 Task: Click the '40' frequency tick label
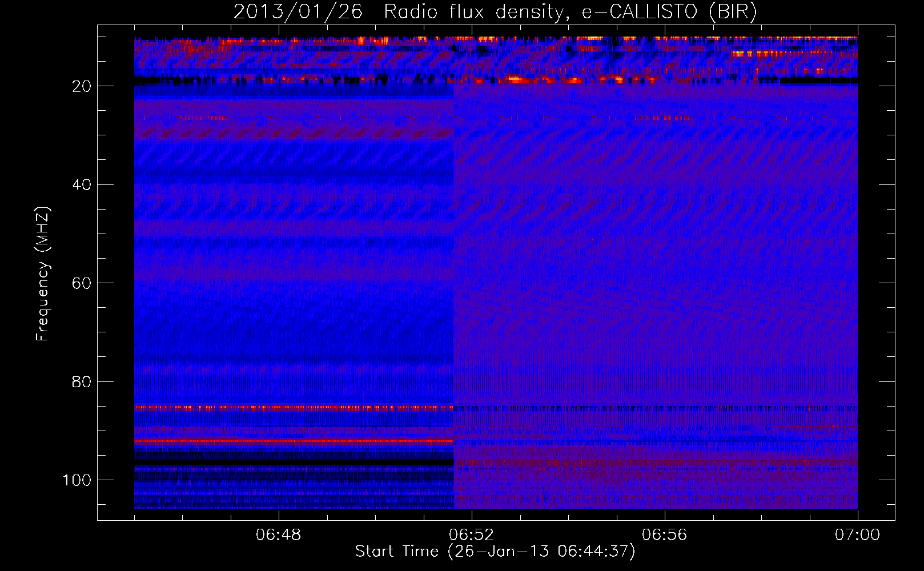point(82,185)
